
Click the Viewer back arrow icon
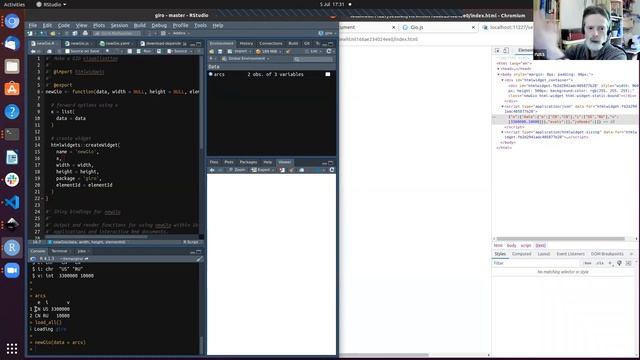coord(212,170)
